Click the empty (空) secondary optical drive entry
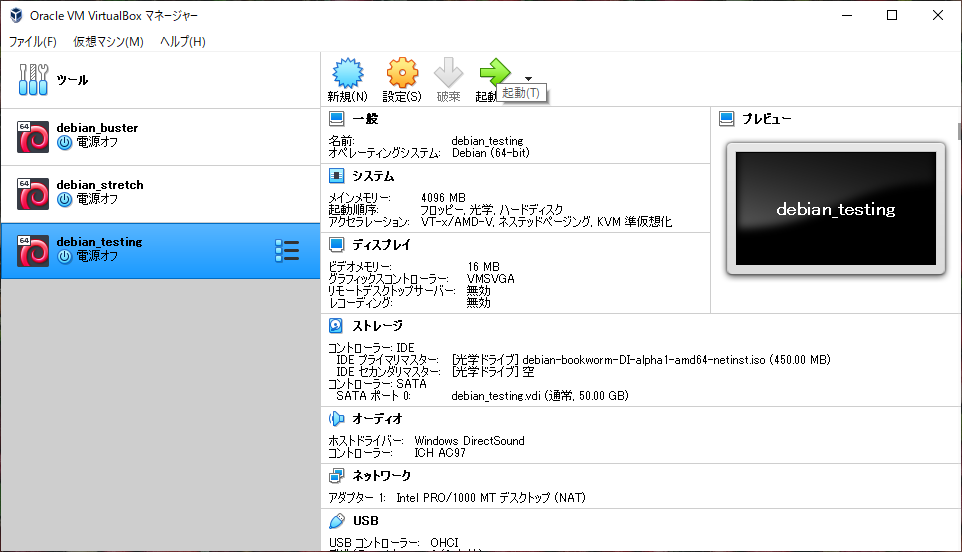 tap(493, 372)
